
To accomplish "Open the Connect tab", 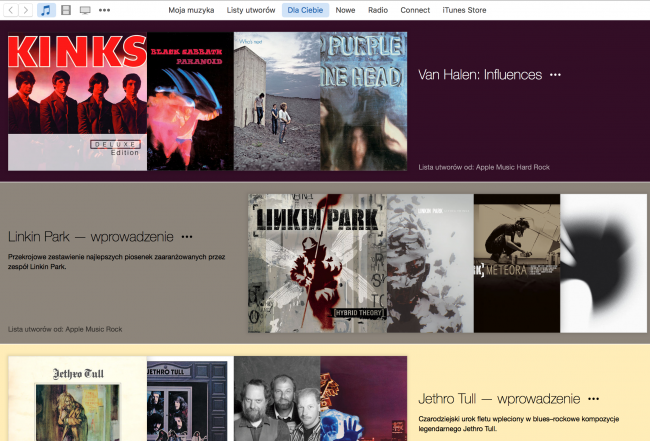I will point(415,10).
